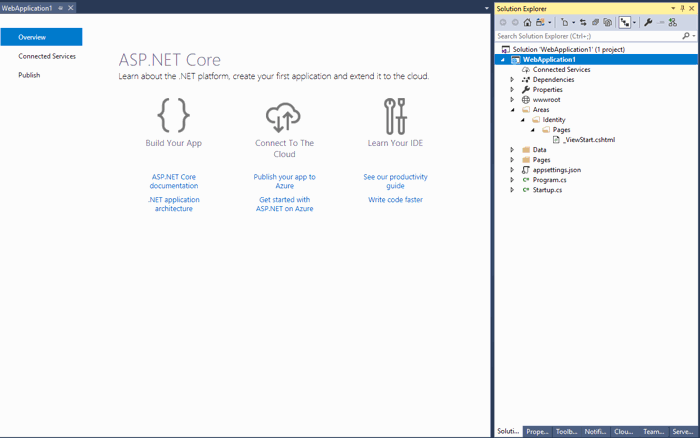The image size is (700, 438).
Task: Expand the Program.cs node
Action: point(512,180)
